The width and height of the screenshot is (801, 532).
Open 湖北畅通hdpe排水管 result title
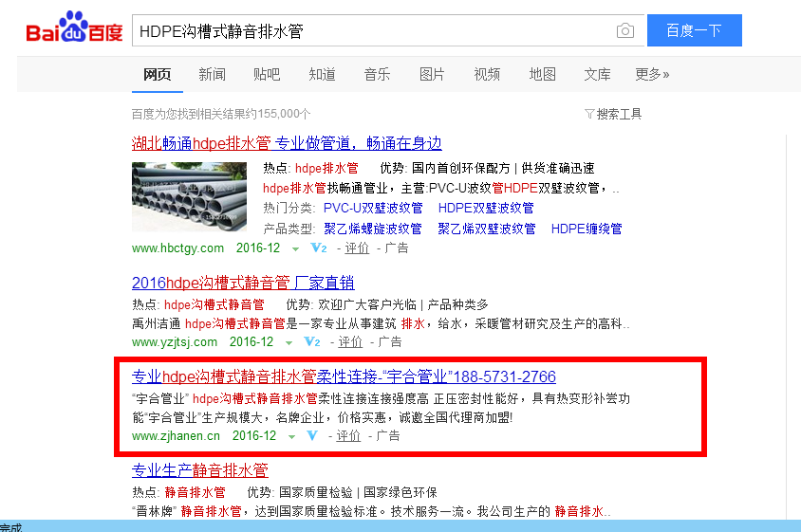click(x=287, y=143)
